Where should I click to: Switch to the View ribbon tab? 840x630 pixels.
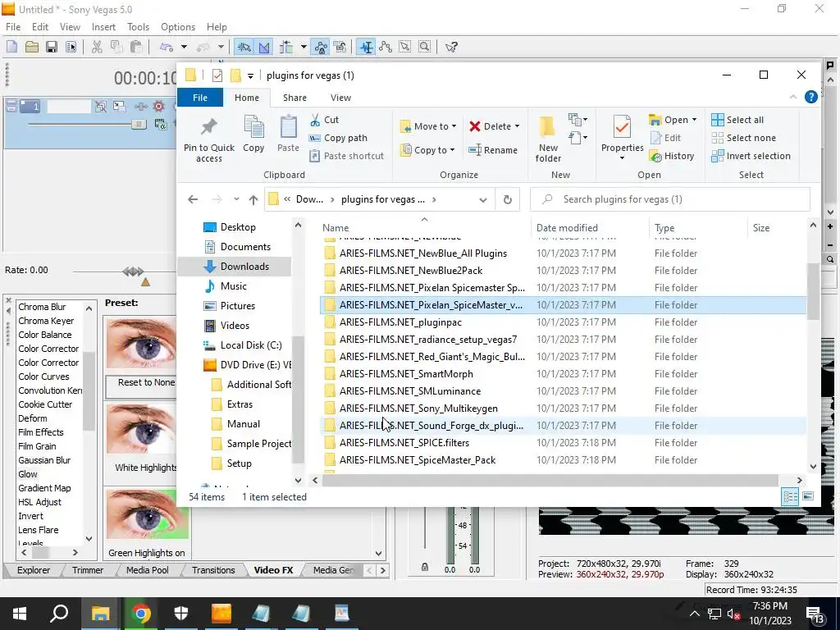(x=340, y=98)
